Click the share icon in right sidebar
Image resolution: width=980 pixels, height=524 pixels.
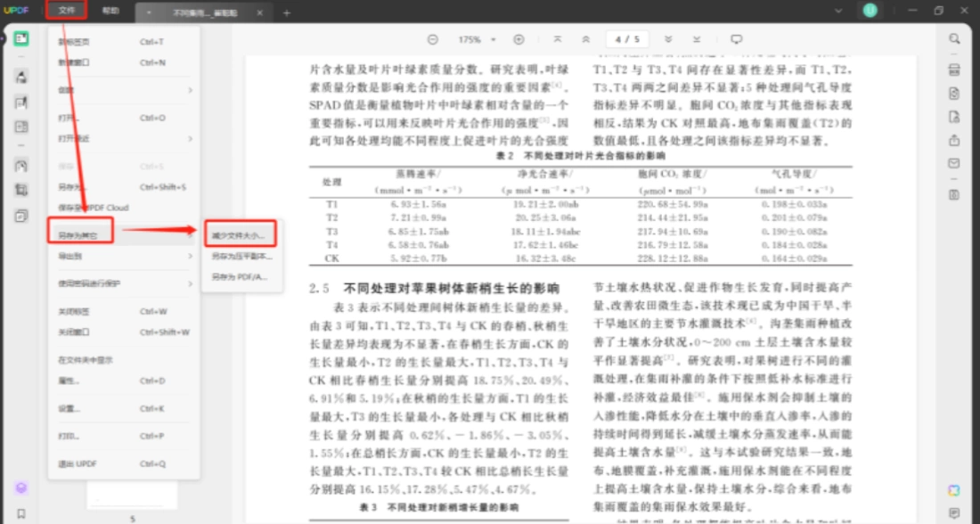click(x=954, y=141)
